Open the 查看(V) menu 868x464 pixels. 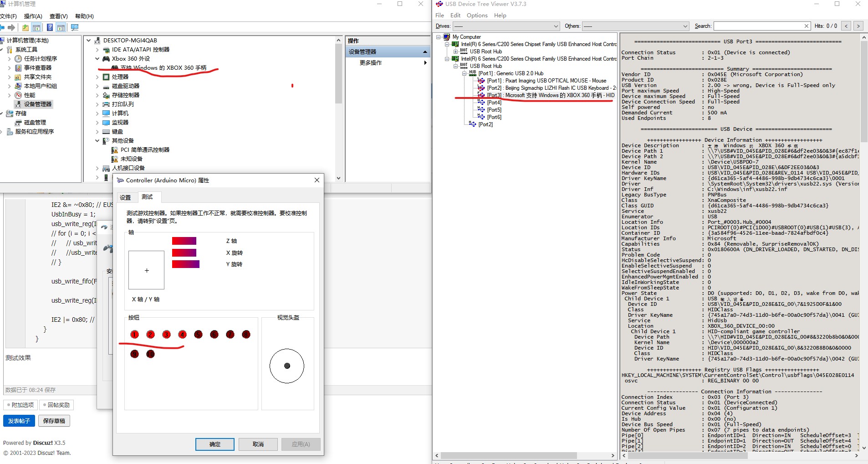[x=58, y=16]
